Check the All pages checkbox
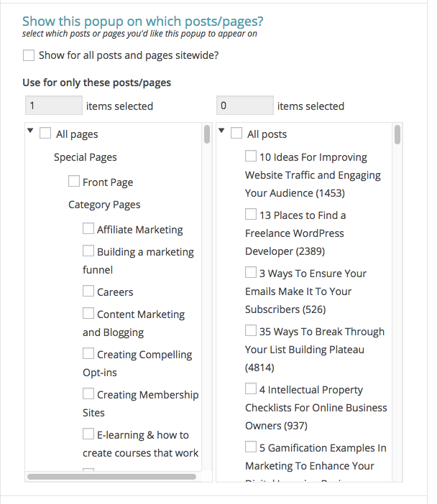Image resolution: width=437 pixels, height=504 pixels. pos(45,134)
